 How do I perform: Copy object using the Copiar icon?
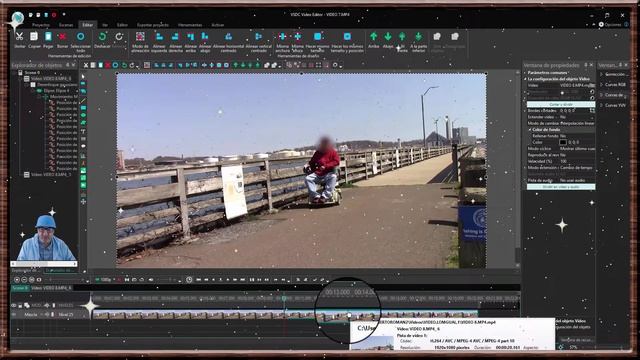34,37
